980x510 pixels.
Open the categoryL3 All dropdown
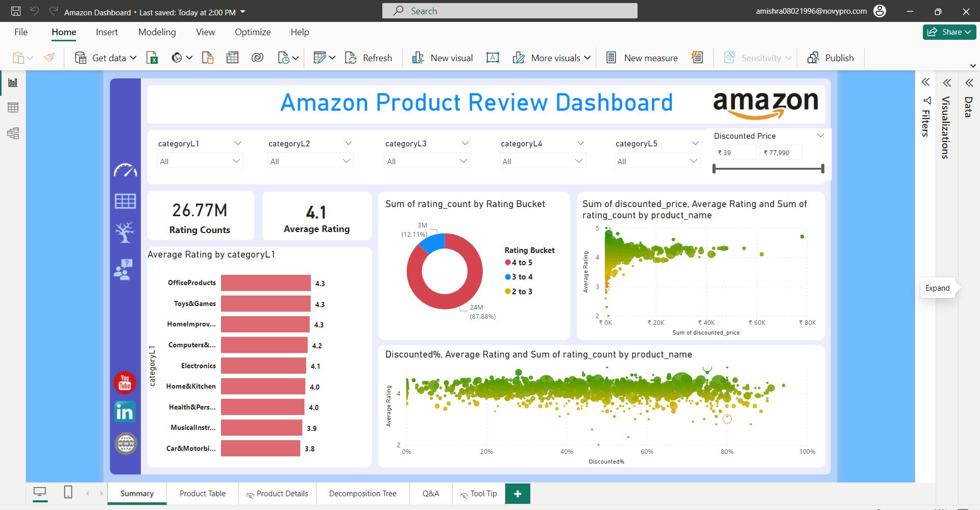[427, 161]
